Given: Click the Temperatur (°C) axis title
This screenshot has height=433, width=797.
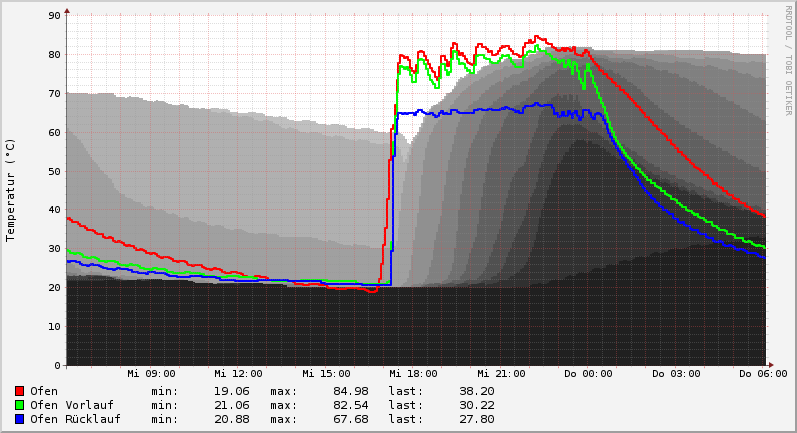Looking at the screenshot, I should 11,190.
